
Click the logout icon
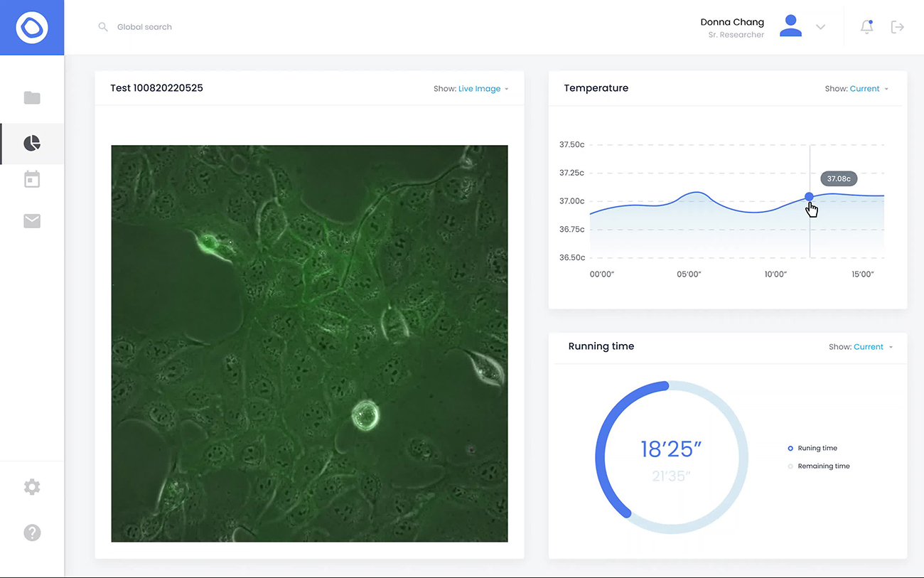click(x=898, y=27)
